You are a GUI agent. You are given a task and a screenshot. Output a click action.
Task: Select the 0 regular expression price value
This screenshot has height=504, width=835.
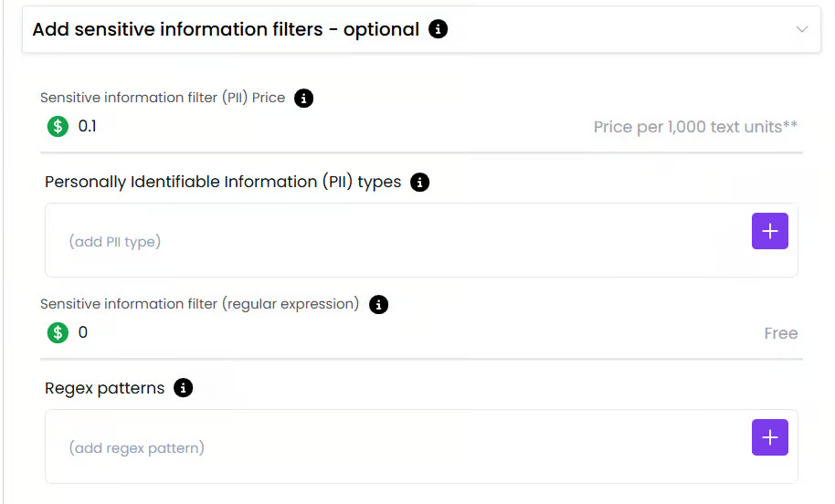(83, 332)
